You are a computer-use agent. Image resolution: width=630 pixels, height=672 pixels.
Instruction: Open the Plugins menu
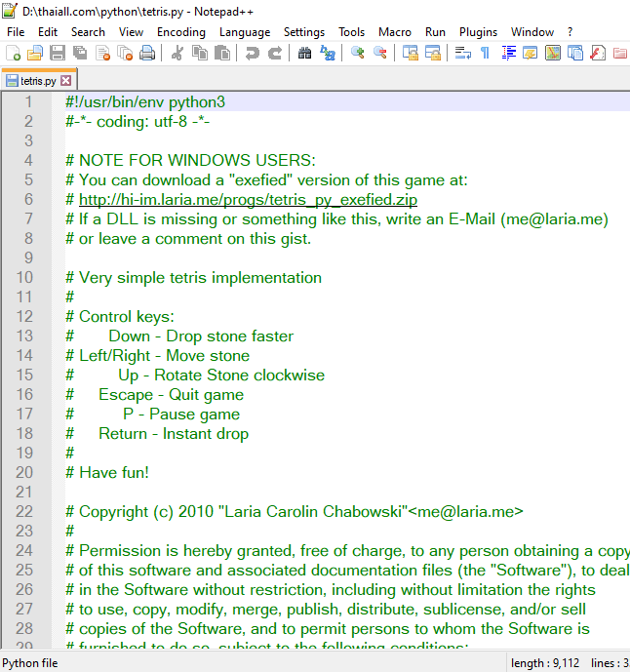coord(478,31)
